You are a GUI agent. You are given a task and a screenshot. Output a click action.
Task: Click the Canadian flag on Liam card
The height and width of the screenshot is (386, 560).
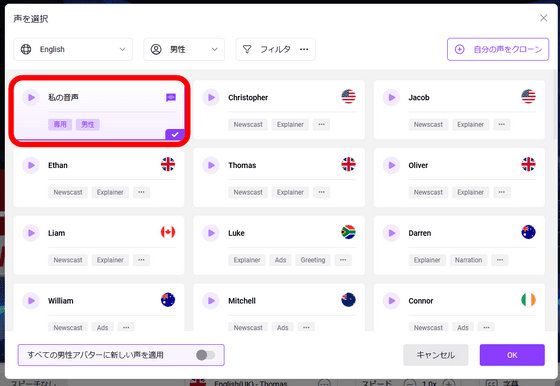pos(168,232)
